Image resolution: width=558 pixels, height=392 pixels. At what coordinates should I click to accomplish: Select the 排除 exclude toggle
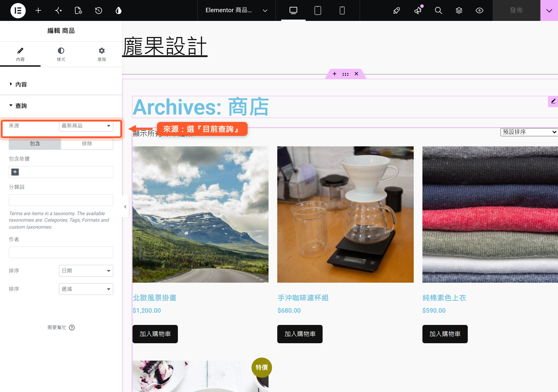click(87, 144)
